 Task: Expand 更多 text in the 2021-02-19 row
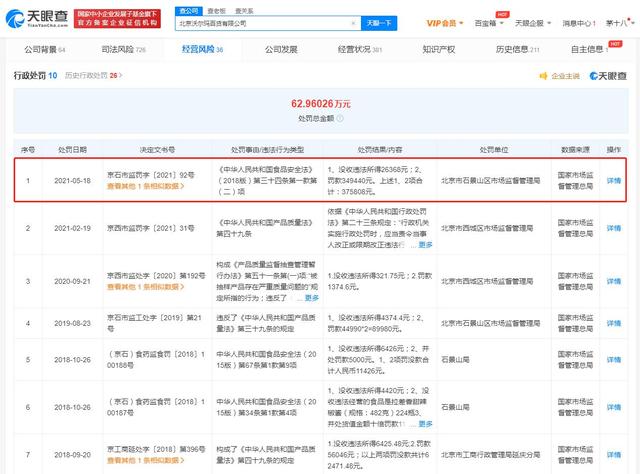pos(425,243)
